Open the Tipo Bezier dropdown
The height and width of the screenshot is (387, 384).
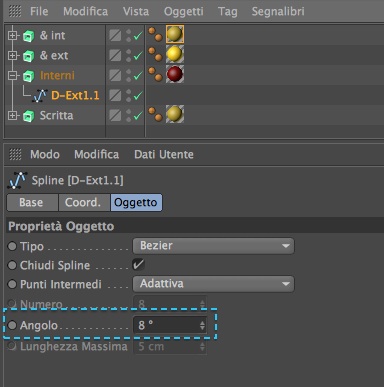coord(213,246)
